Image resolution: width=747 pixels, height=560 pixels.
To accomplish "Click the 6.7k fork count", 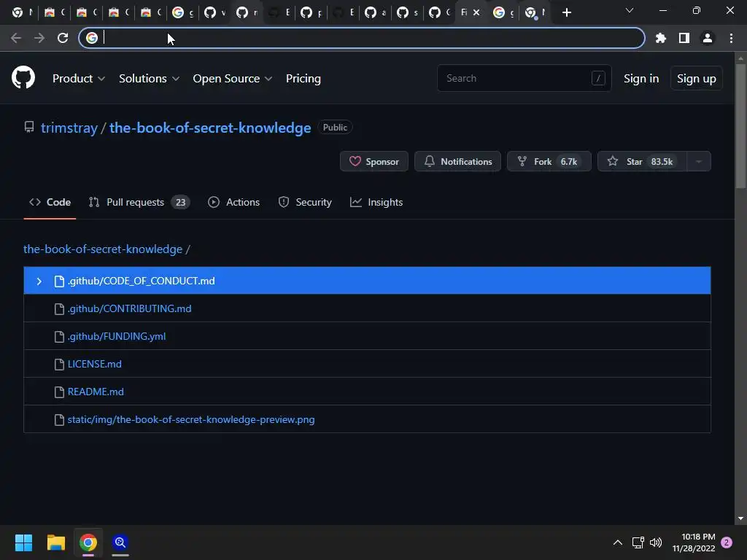I will [569, 161].
